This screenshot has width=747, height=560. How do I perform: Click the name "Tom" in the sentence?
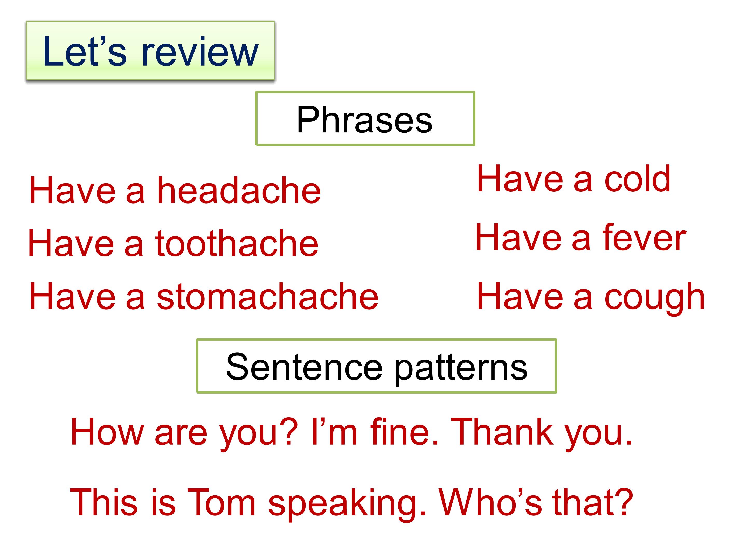(221, 502)
